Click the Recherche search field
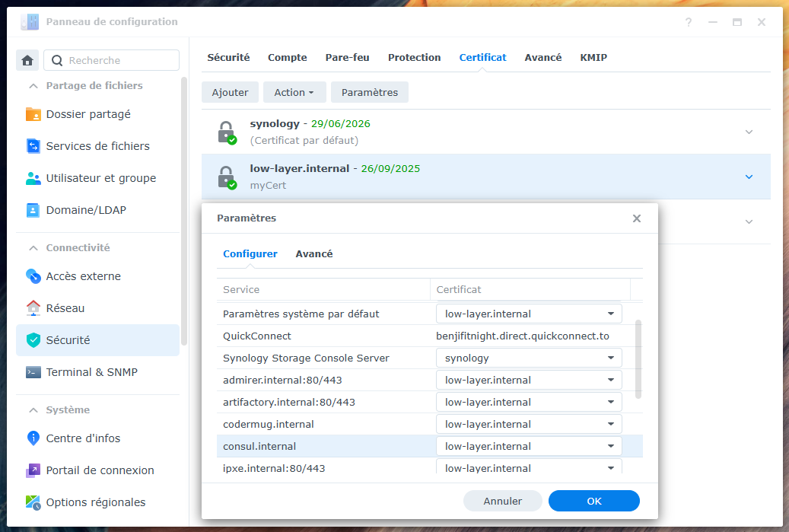This screenshot has height=532, width=789. [112, 59]
